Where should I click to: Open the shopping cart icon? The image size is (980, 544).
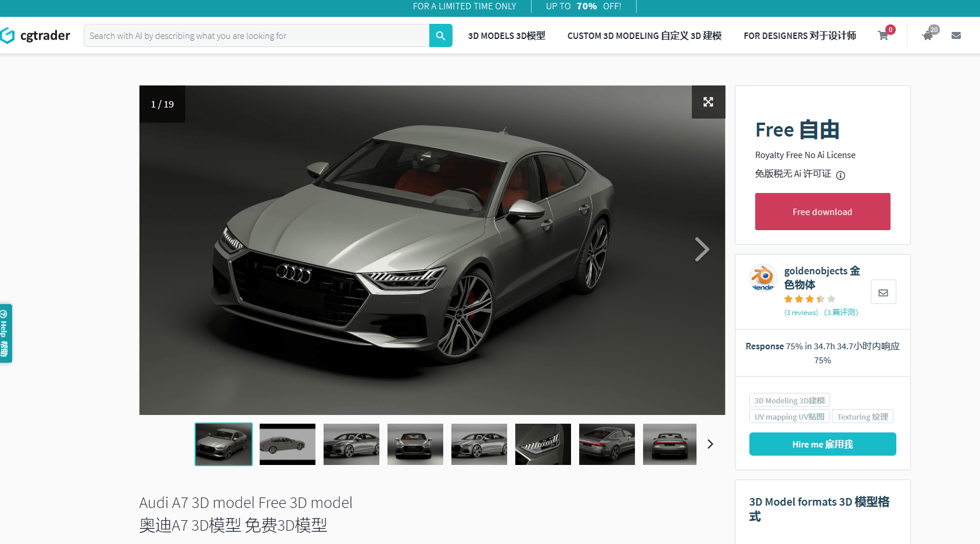pos(883,35)
